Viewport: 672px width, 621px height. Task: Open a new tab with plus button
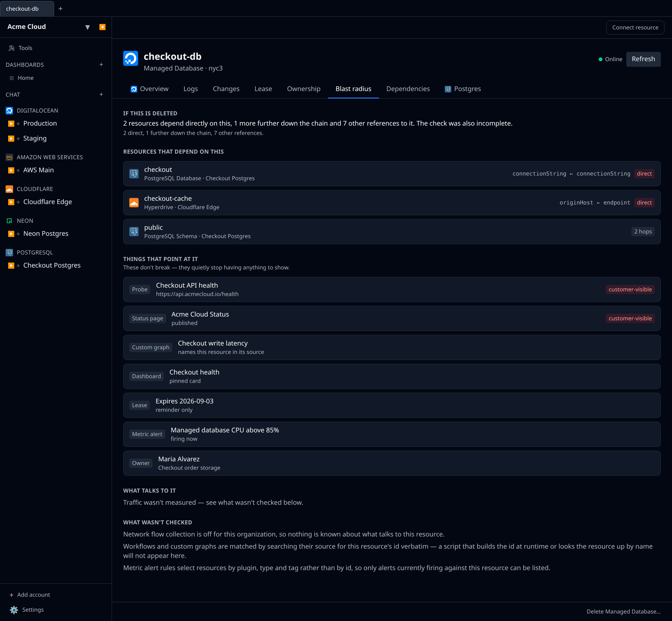[60, 9]
